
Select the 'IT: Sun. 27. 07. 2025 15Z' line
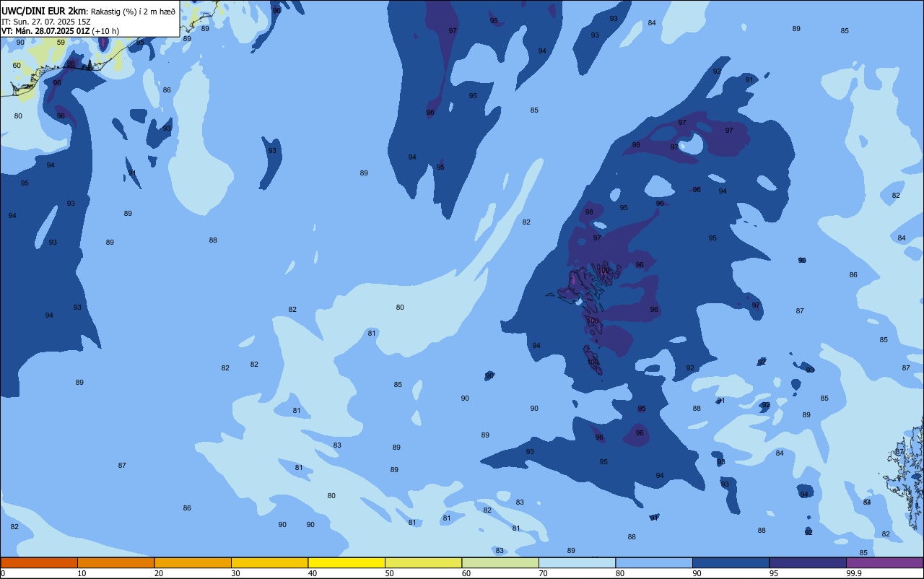tap(45, 22)
